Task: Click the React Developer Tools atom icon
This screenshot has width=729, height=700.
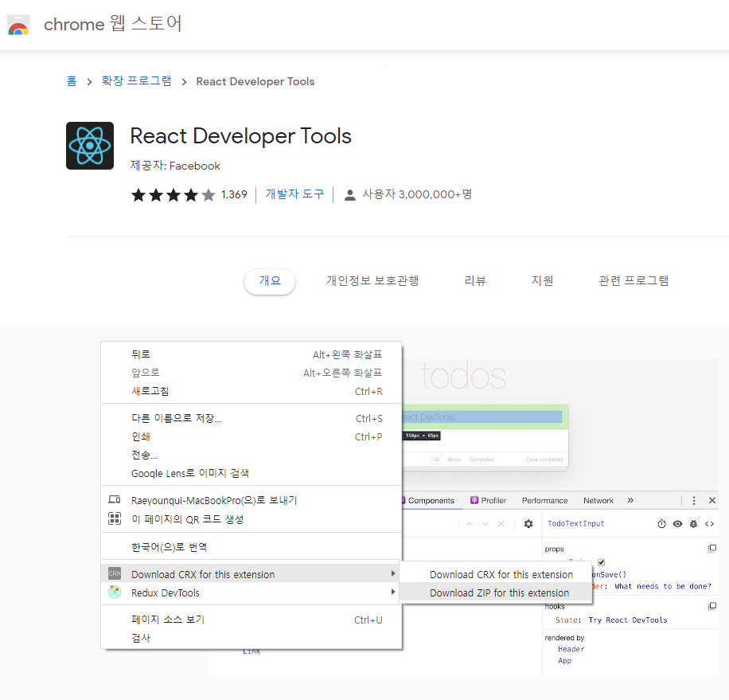Action: click(90, 146)
